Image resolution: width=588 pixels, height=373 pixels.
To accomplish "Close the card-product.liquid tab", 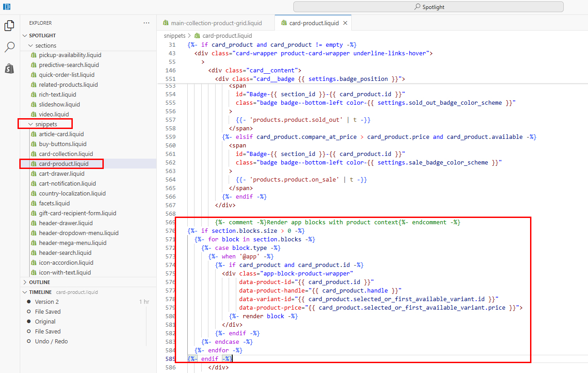I will click(x=345, y=23).
